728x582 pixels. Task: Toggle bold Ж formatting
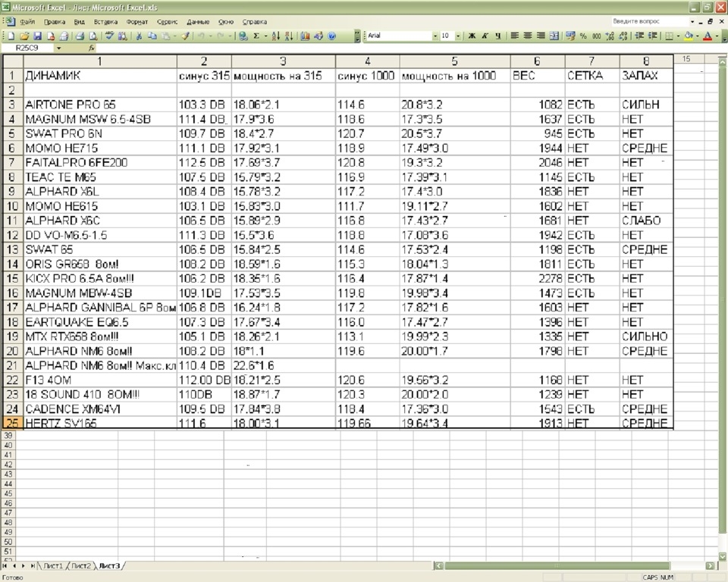tap(472, 36)
